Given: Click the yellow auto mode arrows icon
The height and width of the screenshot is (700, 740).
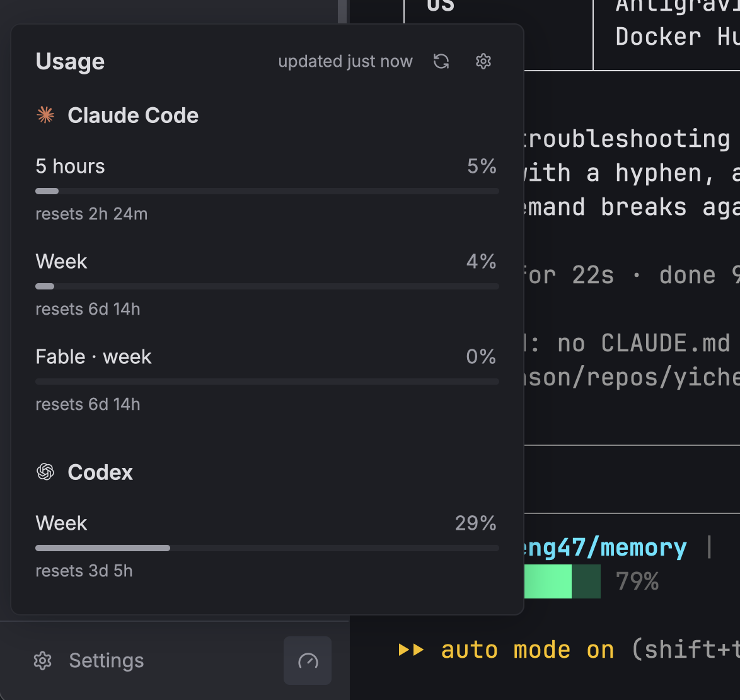Looking at the screenshot, I should [411, 650].
